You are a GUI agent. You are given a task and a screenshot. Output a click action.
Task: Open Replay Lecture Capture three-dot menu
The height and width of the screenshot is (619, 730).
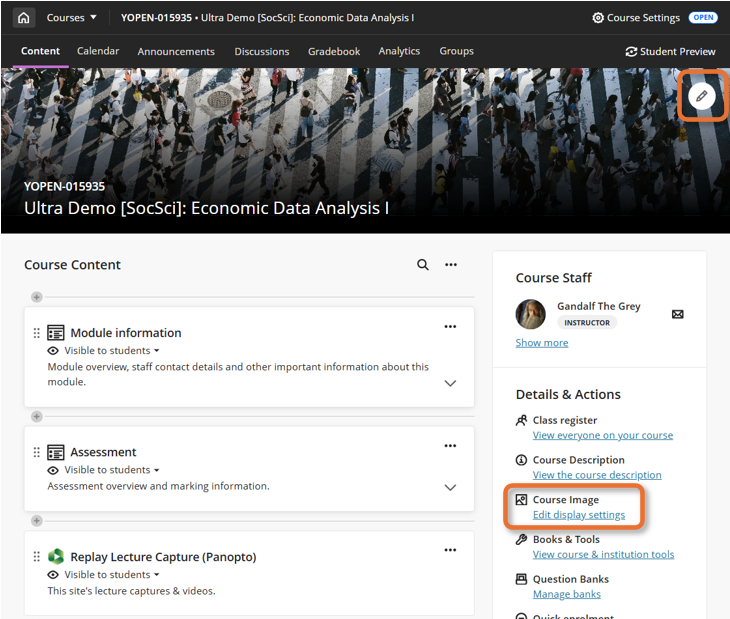(x=450, y=549)
